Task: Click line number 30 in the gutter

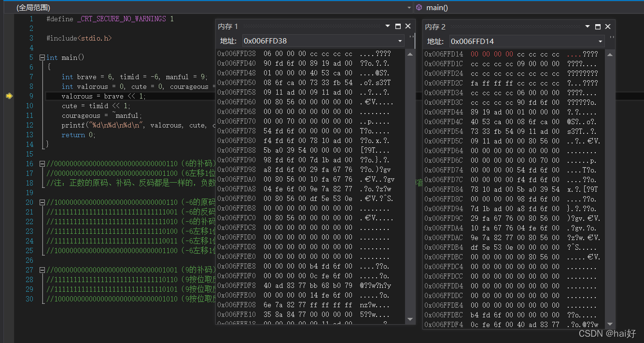Action: (x=29, y=299)
